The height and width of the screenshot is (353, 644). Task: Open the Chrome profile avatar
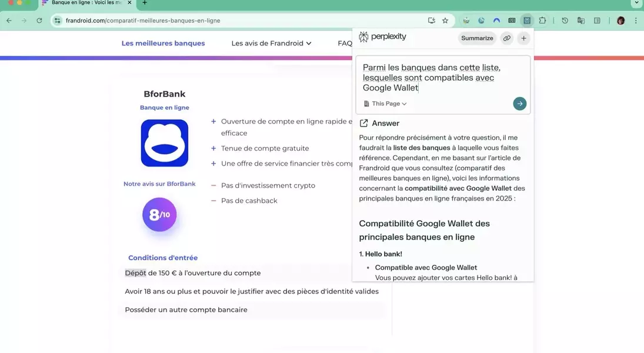pyautogui.click(x=620, y=21)
